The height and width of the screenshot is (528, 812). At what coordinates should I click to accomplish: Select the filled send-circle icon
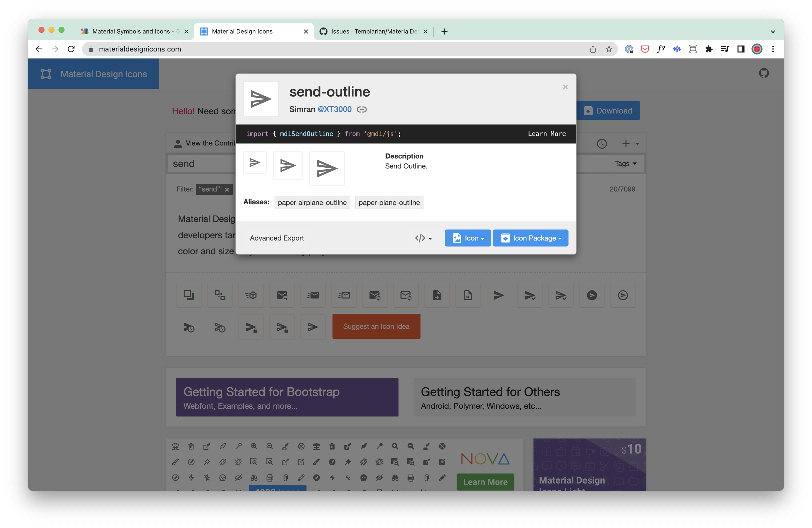tap(592, 295)
